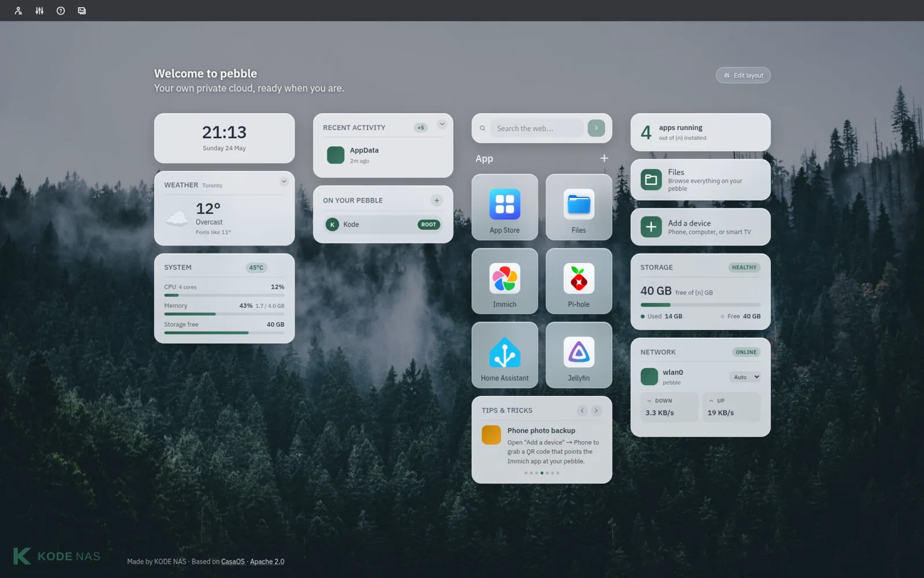Submit web search with arrow button
The image size is (924, 578).
click(x=596, y=128)
